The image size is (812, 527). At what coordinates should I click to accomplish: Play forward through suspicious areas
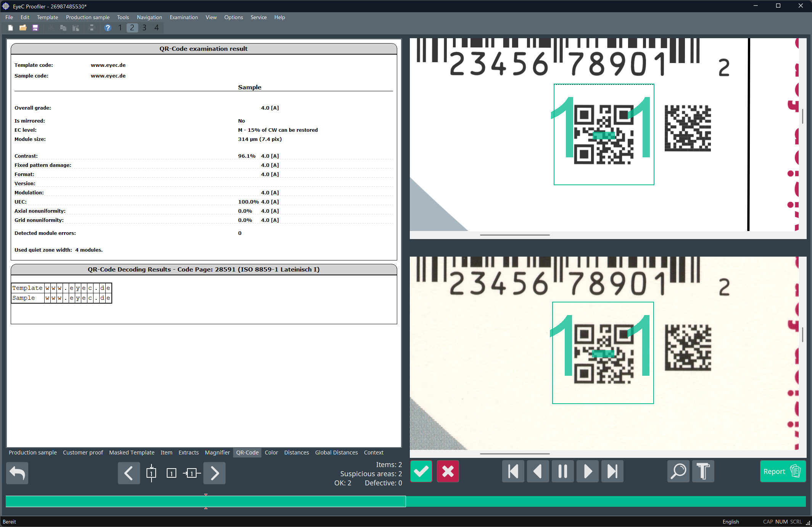tap(588, 472)
